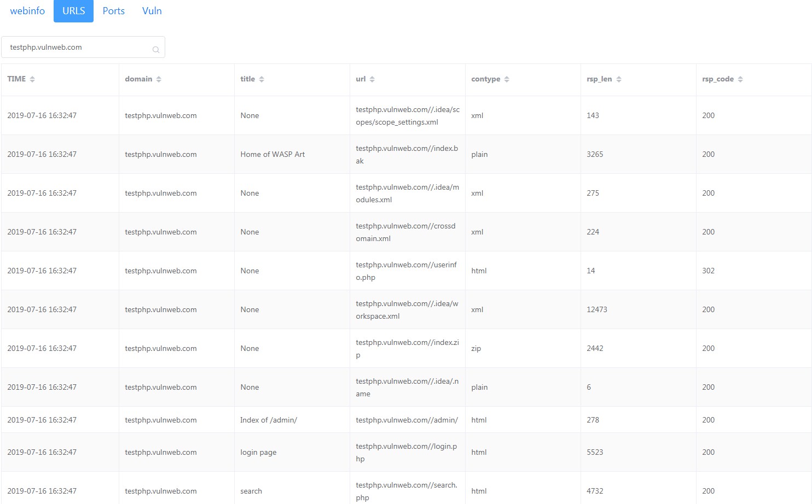Click the 'login page' title cell
This screenshot has width=812, height=504.
[x=292, y=452]
